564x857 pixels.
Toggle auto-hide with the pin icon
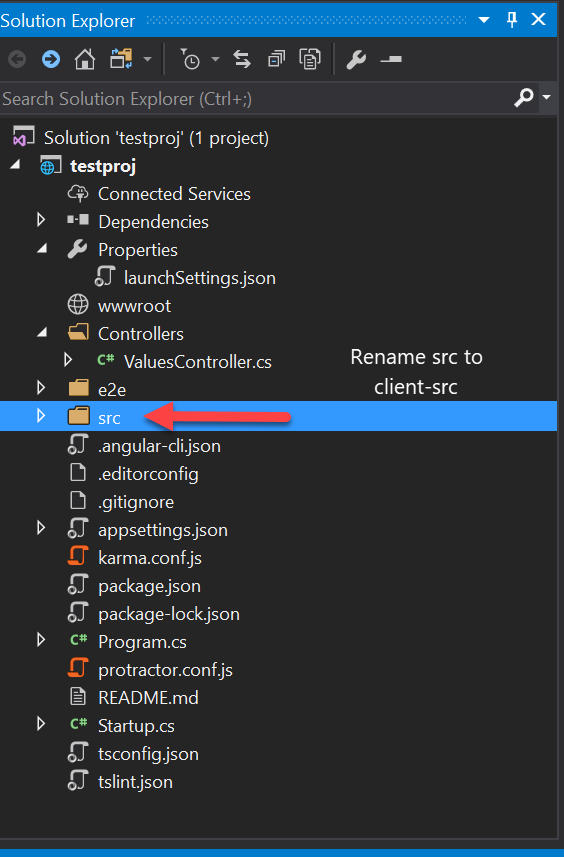coord(512,20)
